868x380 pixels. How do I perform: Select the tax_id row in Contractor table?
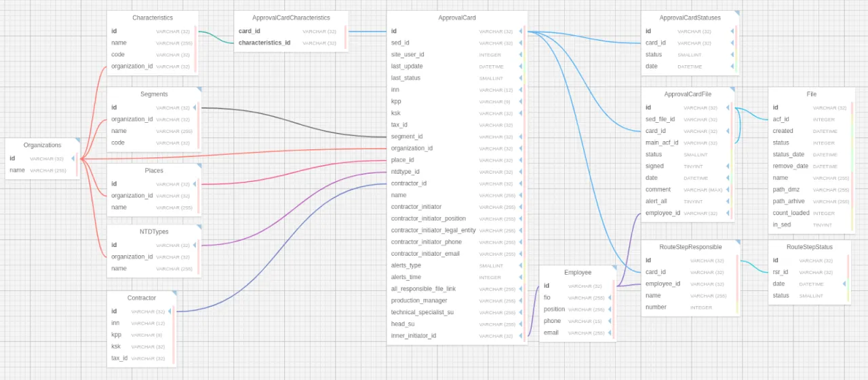click(x=119, y=358)
